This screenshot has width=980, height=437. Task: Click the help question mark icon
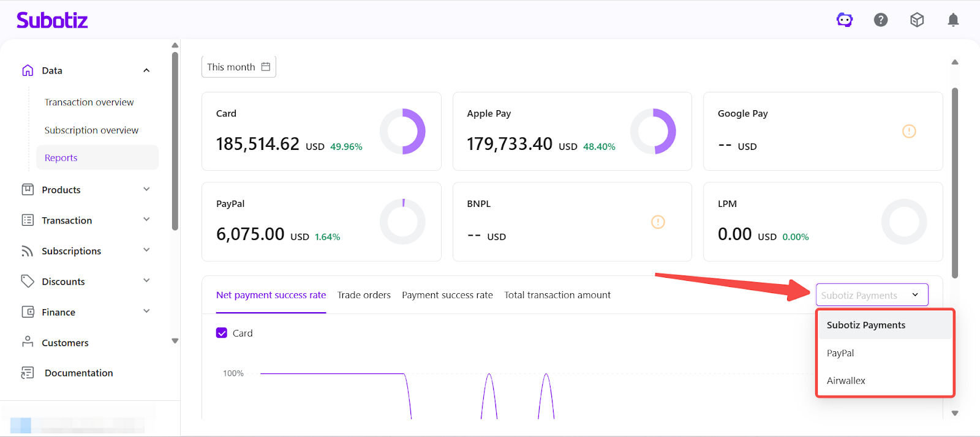881,20
